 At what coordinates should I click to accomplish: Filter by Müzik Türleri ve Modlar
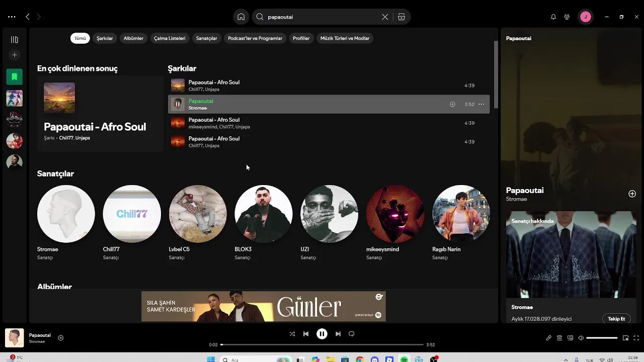(x=345, y=38)
